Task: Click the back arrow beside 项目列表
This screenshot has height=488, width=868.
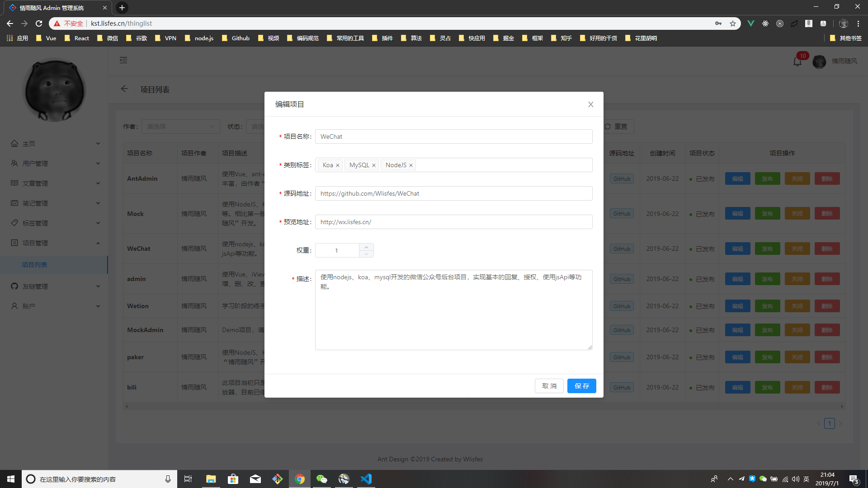Action: (124, 89)
